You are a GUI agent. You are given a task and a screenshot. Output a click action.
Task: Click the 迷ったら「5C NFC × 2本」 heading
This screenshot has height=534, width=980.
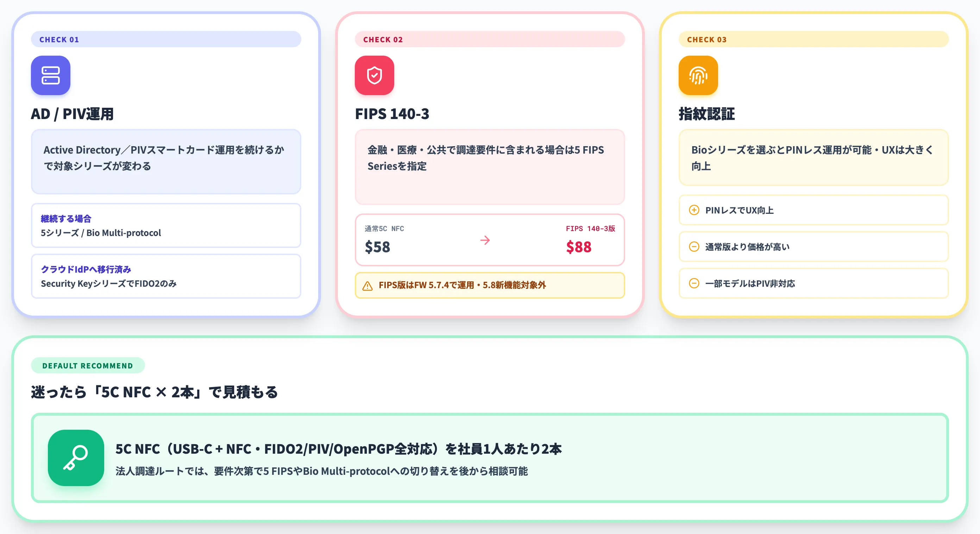pyautogui.click(x=155, y=392)
